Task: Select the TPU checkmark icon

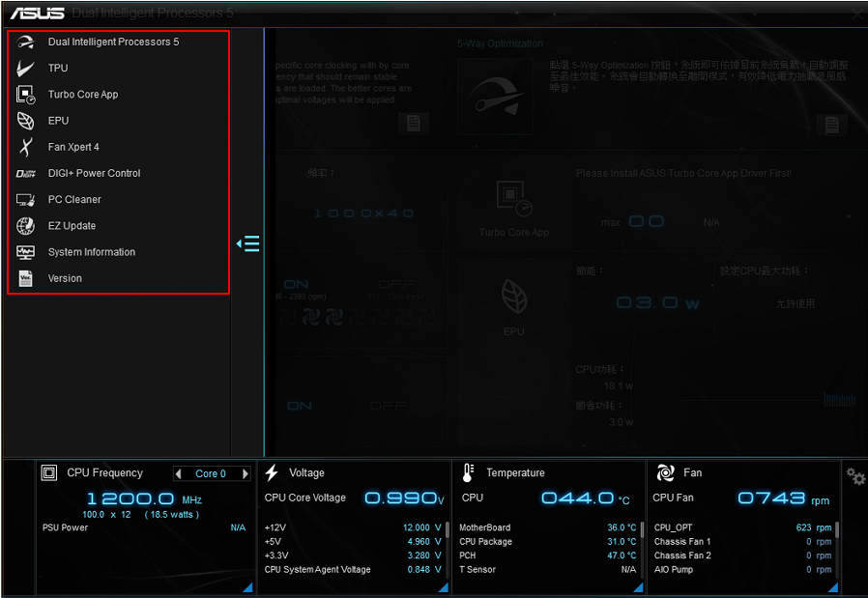Action: click(25, 68)
